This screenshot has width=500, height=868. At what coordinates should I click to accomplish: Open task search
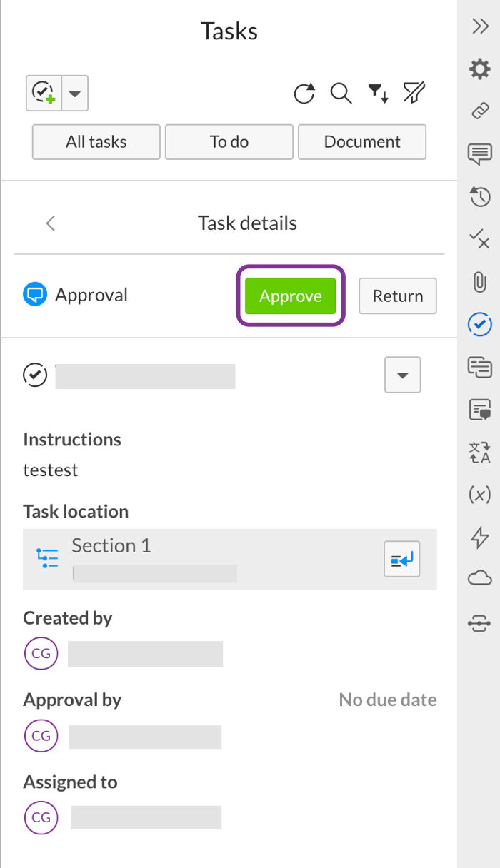pyautogui.click(x=341, y=94)
